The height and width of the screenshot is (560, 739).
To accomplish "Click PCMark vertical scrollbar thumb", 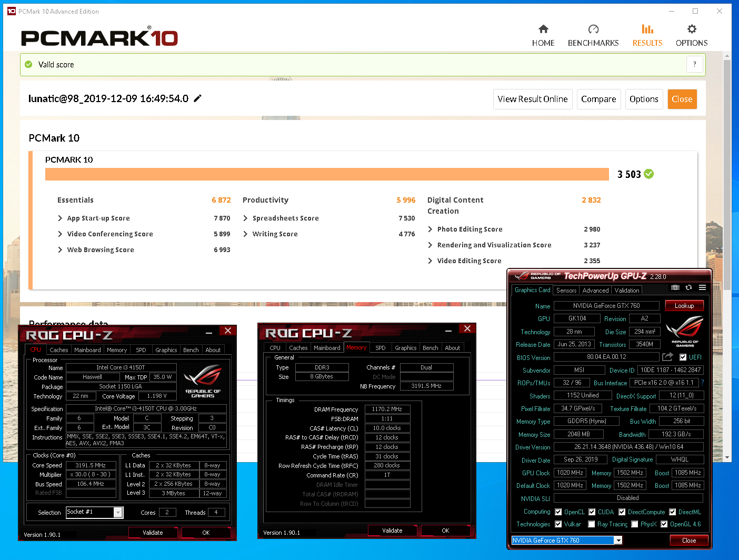I will click(x=727, y=174).
